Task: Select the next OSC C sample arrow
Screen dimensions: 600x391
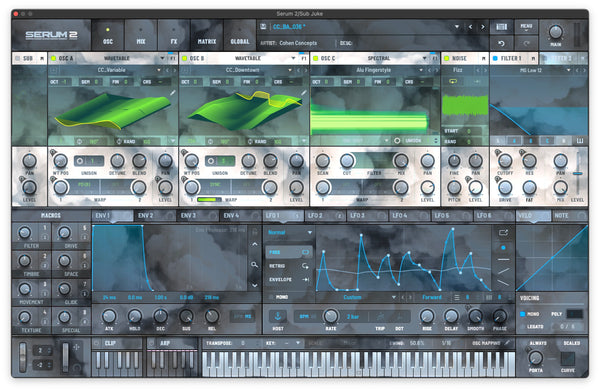Action: [436, 70]
